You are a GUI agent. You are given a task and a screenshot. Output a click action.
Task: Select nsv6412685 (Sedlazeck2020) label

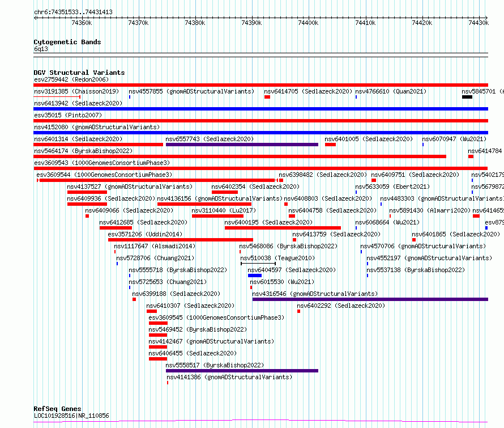[143, 222]
